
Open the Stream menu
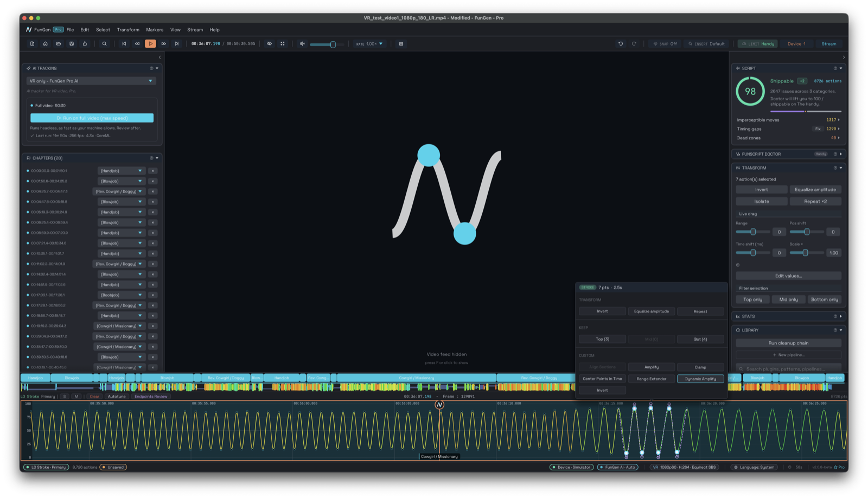pos(195,30)
